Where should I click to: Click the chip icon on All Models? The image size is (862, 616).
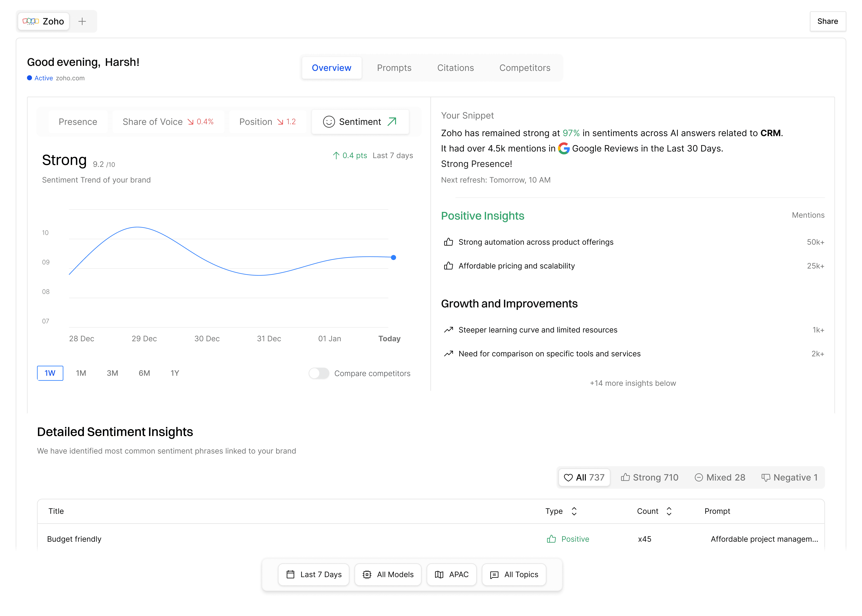(367, 575)
